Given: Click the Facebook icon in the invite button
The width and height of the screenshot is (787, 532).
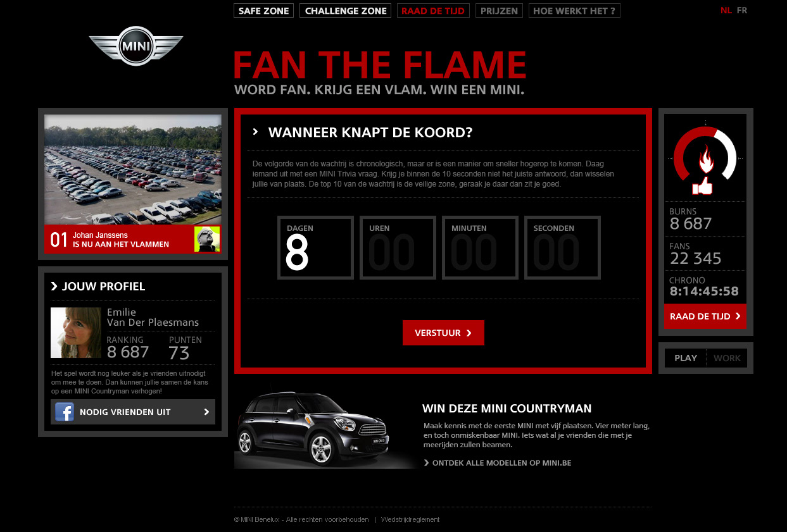Looking at the screenshot, I should (65, 412).
